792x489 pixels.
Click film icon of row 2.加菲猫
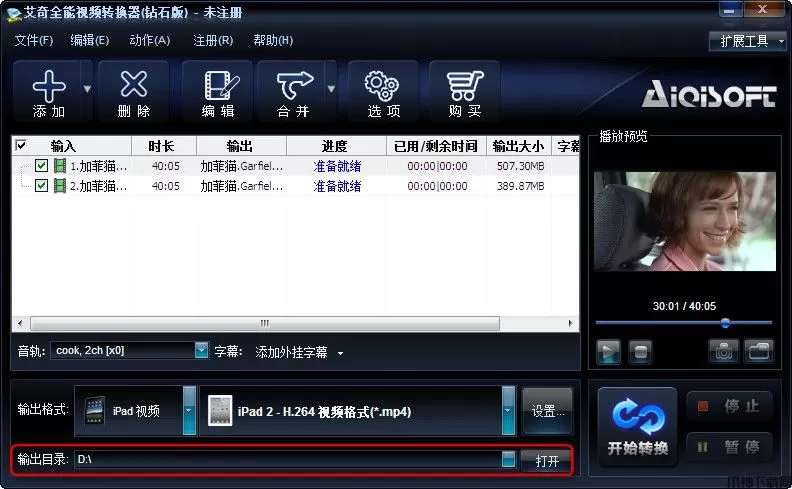pyautogui.click(x=60, y=186)
